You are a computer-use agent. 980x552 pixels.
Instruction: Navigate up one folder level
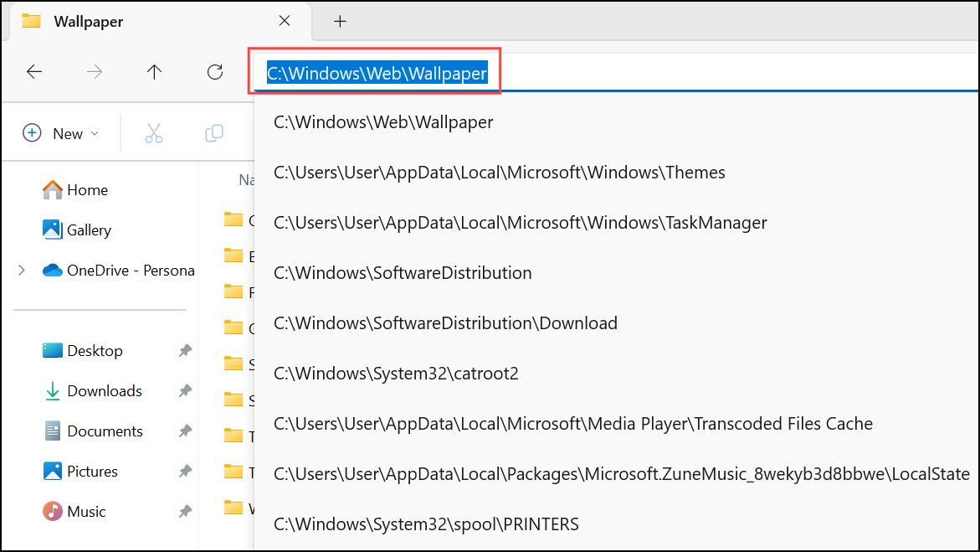(x=154, y=72)
